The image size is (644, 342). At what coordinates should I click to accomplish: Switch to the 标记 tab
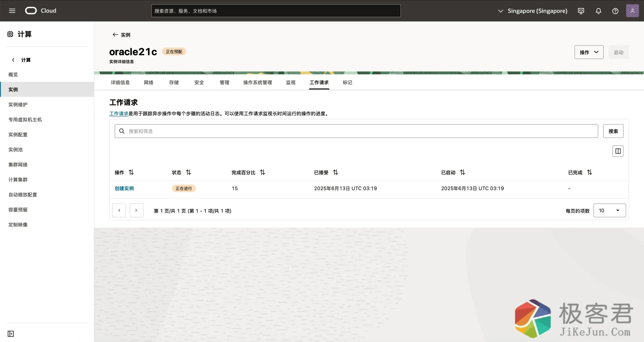coord(347,82)
